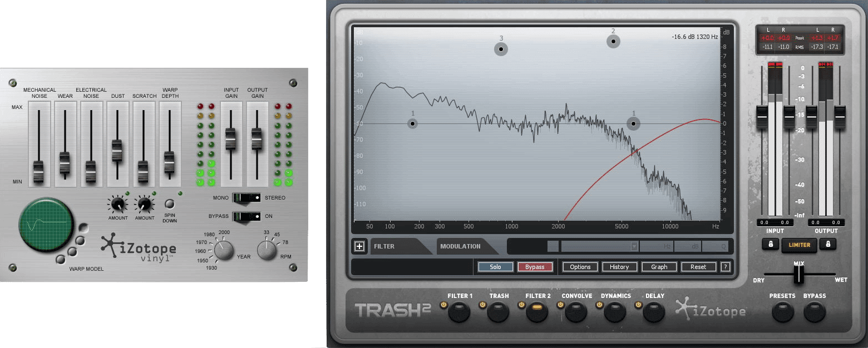Toggle the Limiter button in Trash 2
The width and height of the screenshot is (868, 348).
click(799, 244)
